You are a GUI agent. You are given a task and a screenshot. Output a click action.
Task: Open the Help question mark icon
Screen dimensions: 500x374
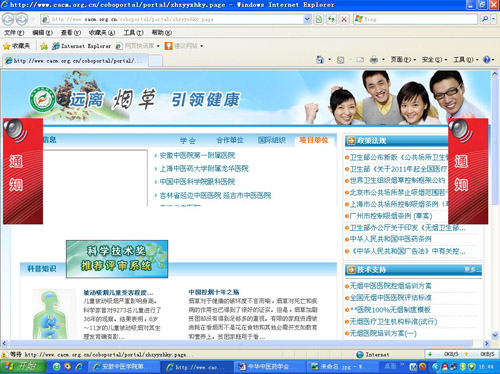click(x=487, y=59)
